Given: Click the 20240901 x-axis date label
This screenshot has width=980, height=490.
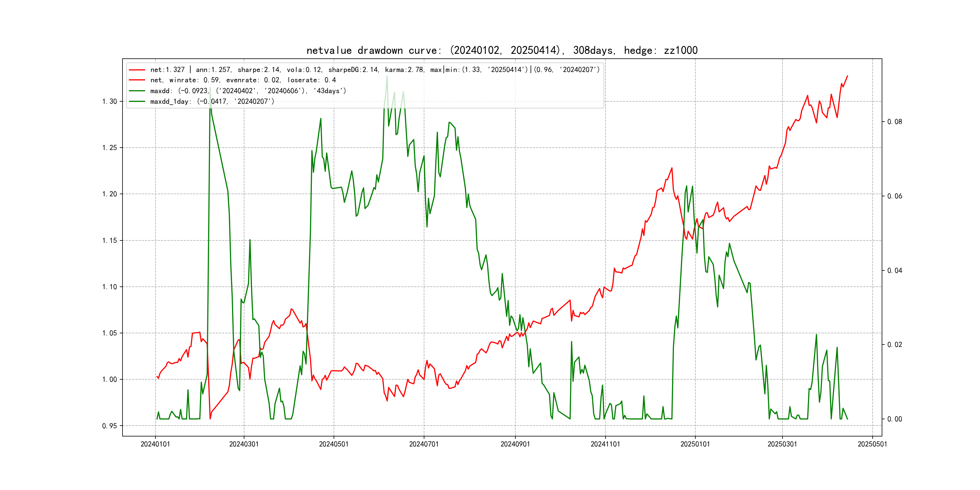Looking at the screenshot, I should pos(515,444).
